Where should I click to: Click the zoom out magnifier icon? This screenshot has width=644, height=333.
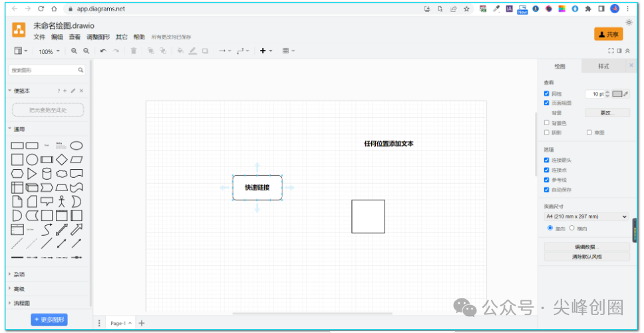tap(86, 51)
